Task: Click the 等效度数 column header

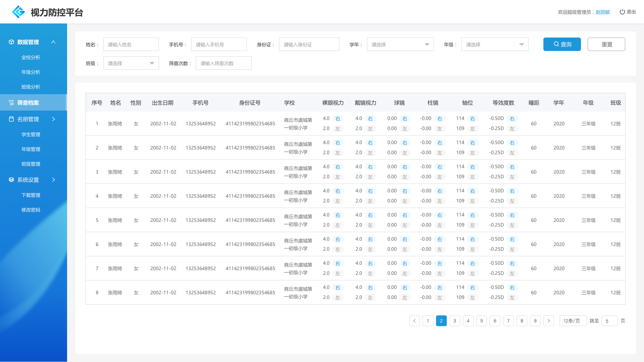Action: [x=503, y=103]
